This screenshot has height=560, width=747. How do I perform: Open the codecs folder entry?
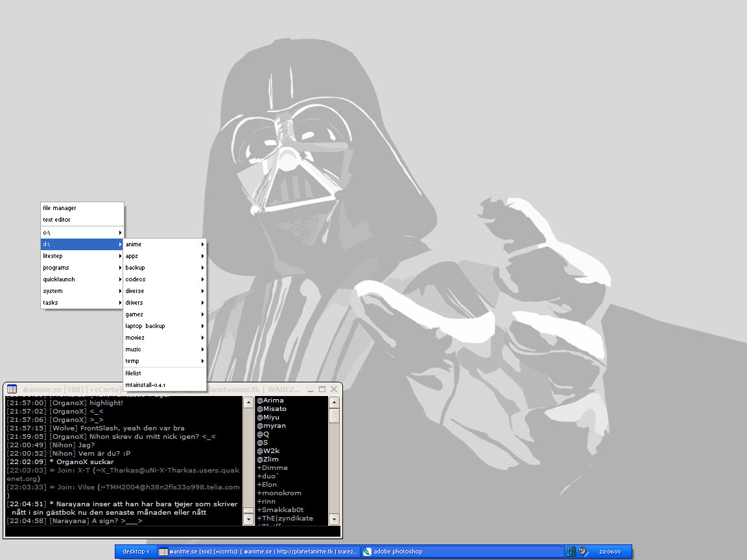click(x=164, y=279)
